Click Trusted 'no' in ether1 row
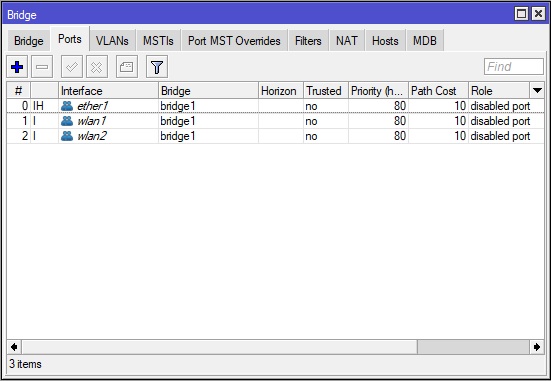This screenshot has width=551, height=381. [x=311, y=106]
